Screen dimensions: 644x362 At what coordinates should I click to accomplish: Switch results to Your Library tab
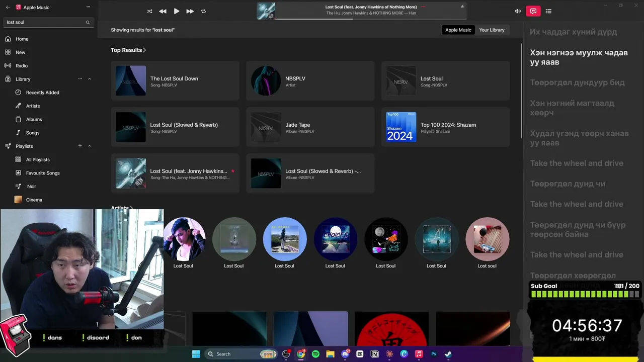point(492,30)
